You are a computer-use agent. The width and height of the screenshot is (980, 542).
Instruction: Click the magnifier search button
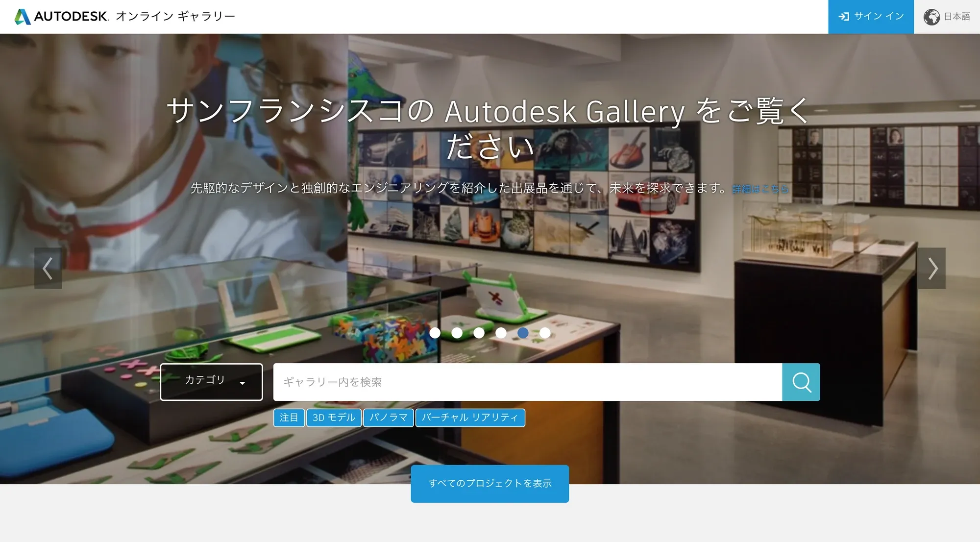pyautogui.click(x=801, y=382)
